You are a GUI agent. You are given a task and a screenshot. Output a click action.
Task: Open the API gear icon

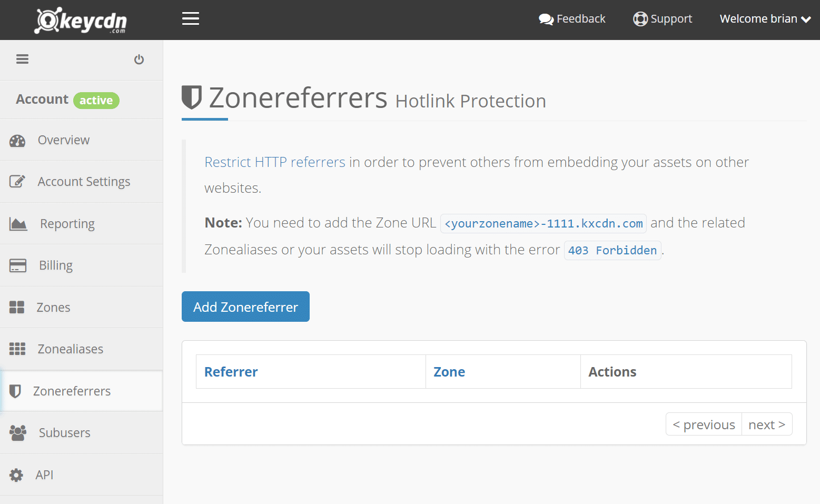pos(16,475)
